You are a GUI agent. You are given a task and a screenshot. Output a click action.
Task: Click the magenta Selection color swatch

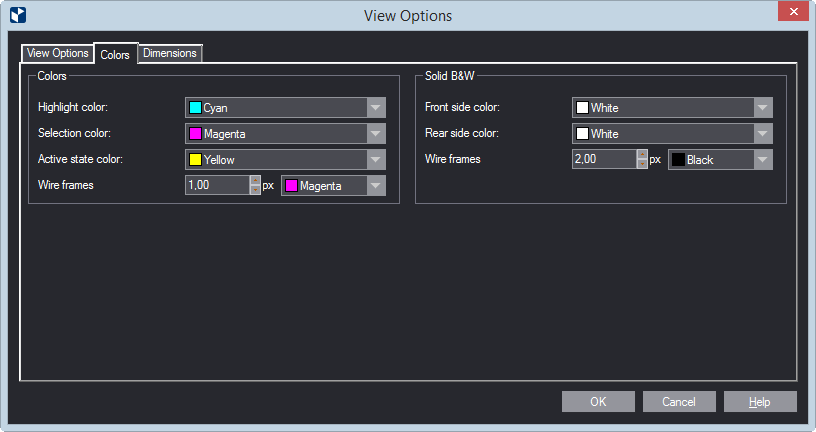tap(195, 134)
